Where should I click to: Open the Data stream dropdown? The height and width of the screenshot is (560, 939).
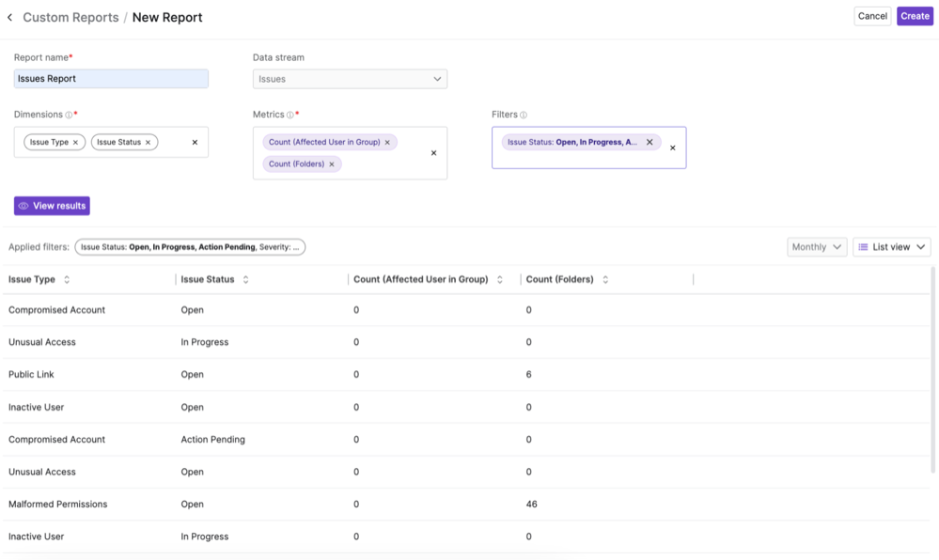(x=350, y=79)
